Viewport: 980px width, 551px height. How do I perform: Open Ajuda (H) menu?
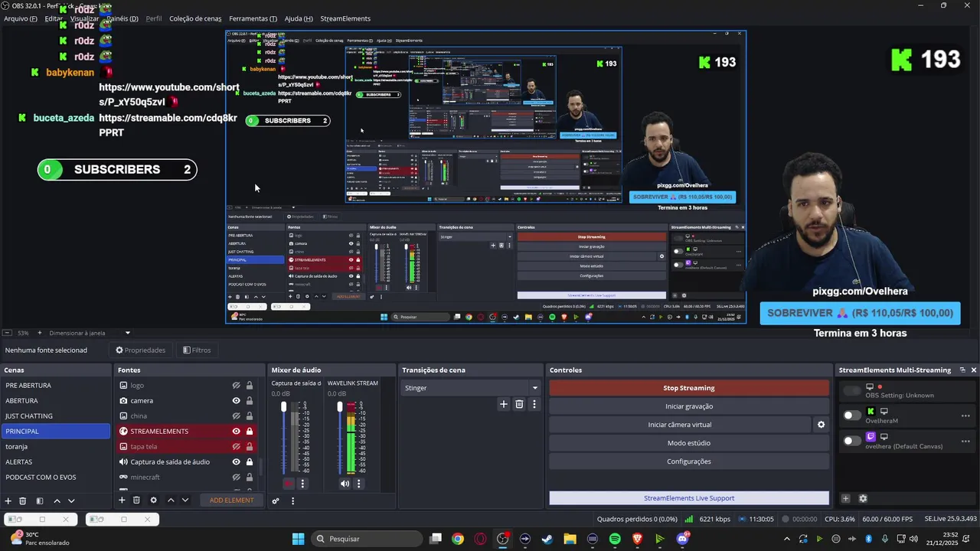(299, 18)
